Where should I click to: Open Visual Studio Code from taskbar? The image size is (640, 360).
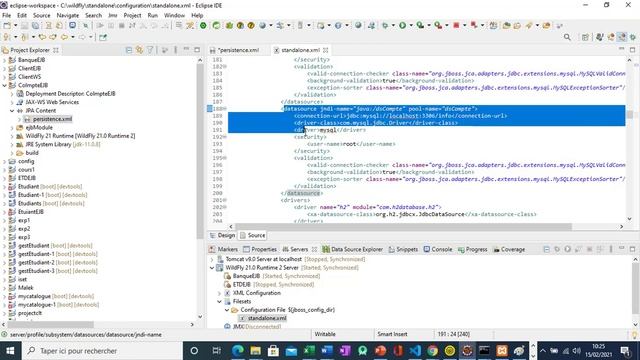[x=415, y=351]
